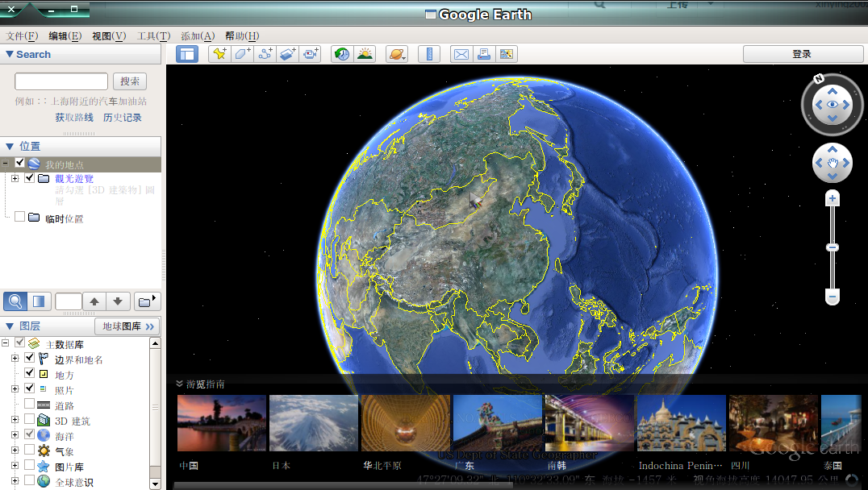This screenshot has width=868, height=490.
Task: Toggle the 地方 layer checkbox
Action: point(30,373)
